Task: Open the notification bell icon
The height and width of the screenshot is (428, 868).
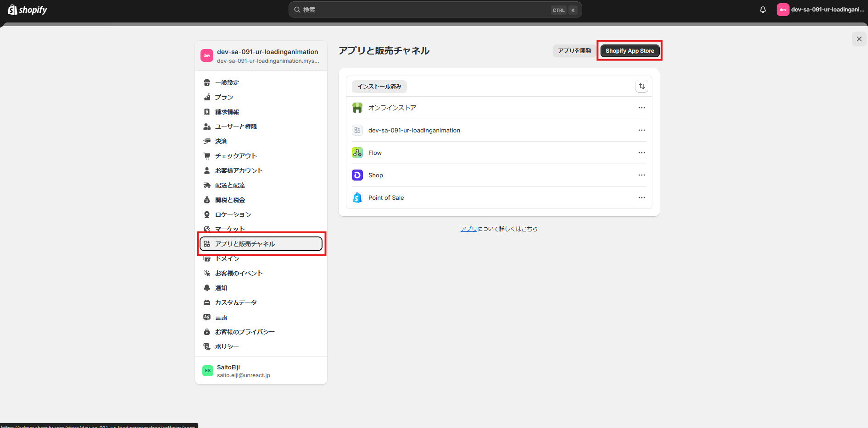Action: 762,9
